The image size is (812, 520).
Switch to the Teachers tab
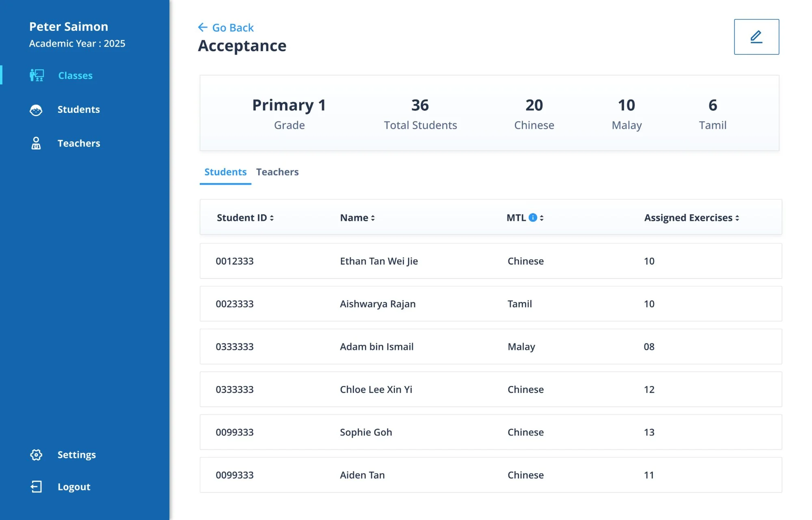coord(277,172)
